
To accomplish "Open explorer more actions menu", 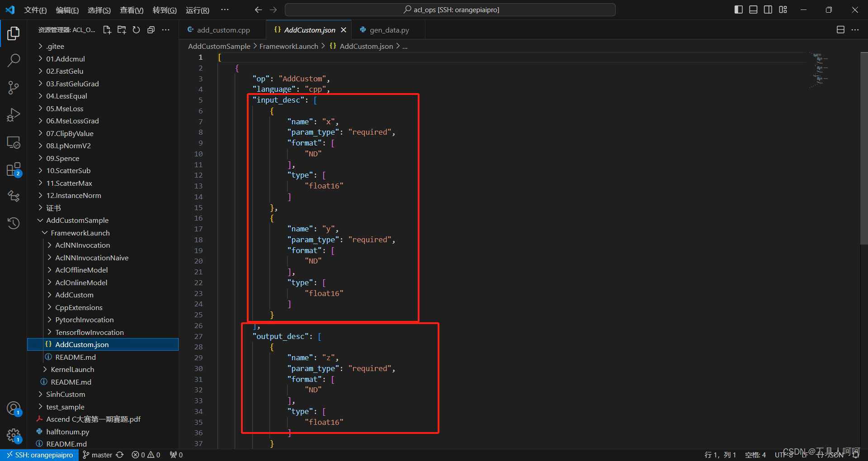I will pyautogui.click(x=166, y=30).
